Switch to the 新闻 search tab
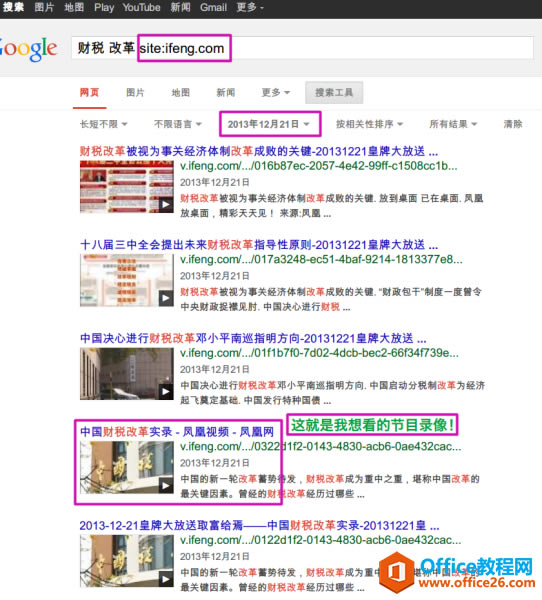Image resolution: width=542 pixels, height=600 pixels. click(225, 93)
